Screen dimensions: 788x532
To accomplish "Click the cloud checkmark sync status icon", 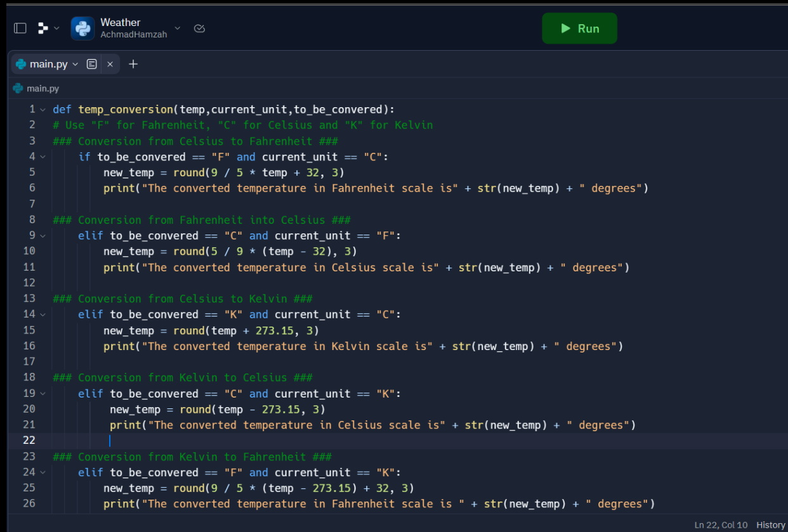I will tap(199, 29).
